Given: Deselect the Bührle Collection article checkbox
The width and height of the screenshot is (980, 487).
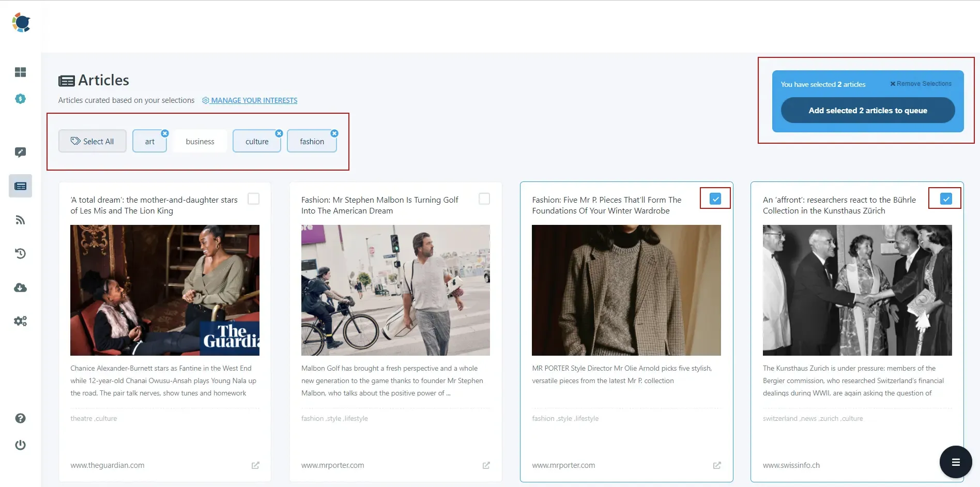Looking at the screenshot, I should pyautogui.click(x=946, y=198).
